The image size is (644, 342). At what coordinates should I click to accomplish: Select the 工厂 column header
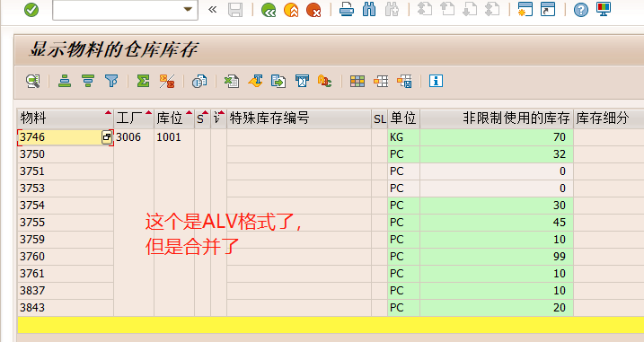tap(134, 118)
